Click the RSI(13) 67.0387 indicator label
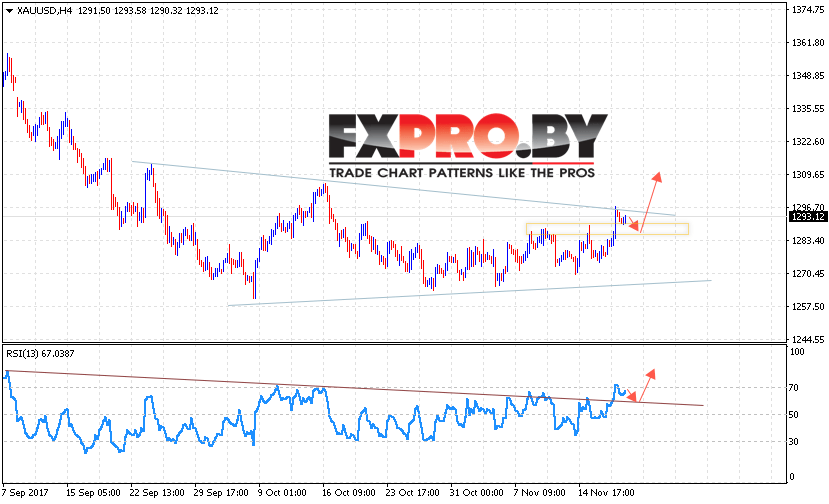Viewport: 829px width, 504px height. click(40, 353)
